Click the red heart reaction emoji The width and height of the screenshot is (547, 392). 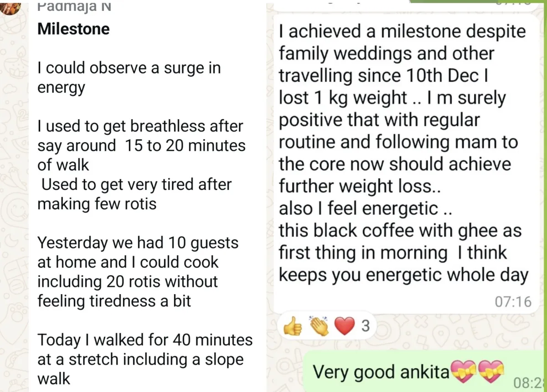pyautogui.click(x=344, y=326)
